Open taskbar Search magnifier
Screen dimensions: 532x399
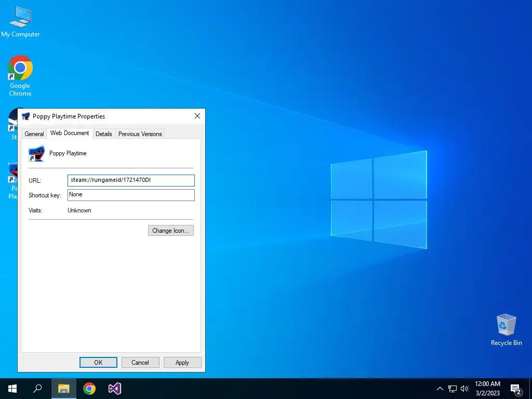(x=37, y=389)
